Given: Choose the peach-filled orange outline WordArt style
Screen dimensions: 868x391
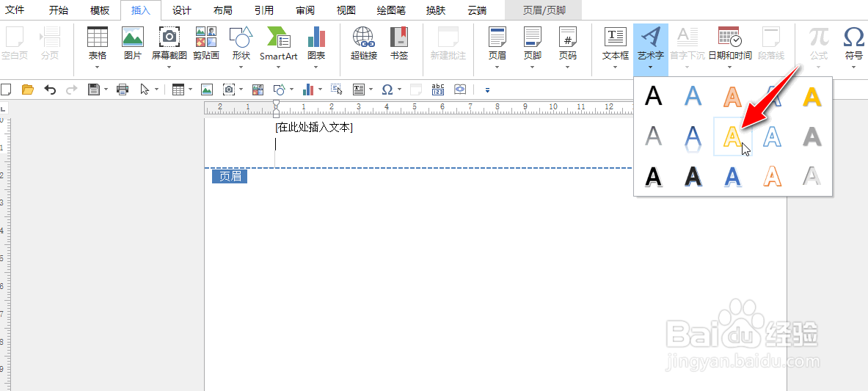Looking at the screenshot, I should tap(733, 96).
